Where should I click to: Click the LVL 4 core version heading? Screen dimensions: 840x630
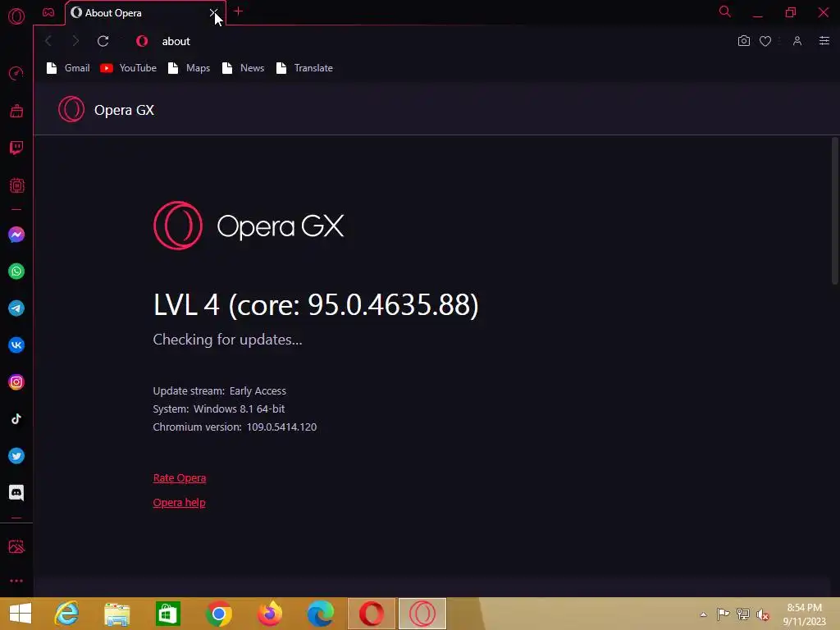[x=316, y=305]
